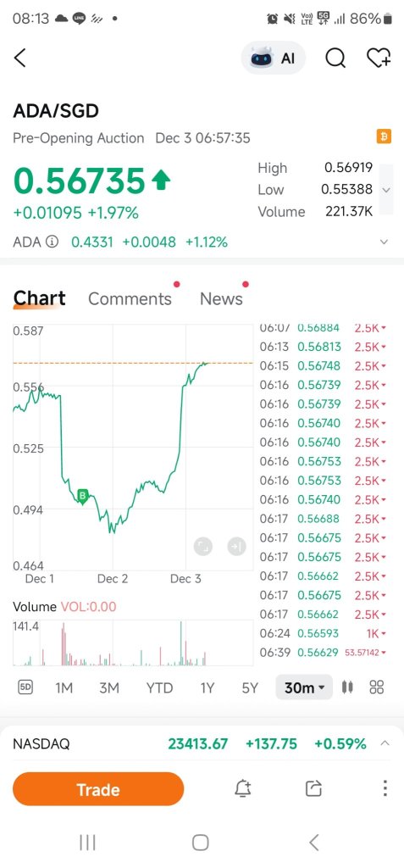Tap the info icon next to ADA
Screen dimensions: 404x868
(x=52, y=242)
